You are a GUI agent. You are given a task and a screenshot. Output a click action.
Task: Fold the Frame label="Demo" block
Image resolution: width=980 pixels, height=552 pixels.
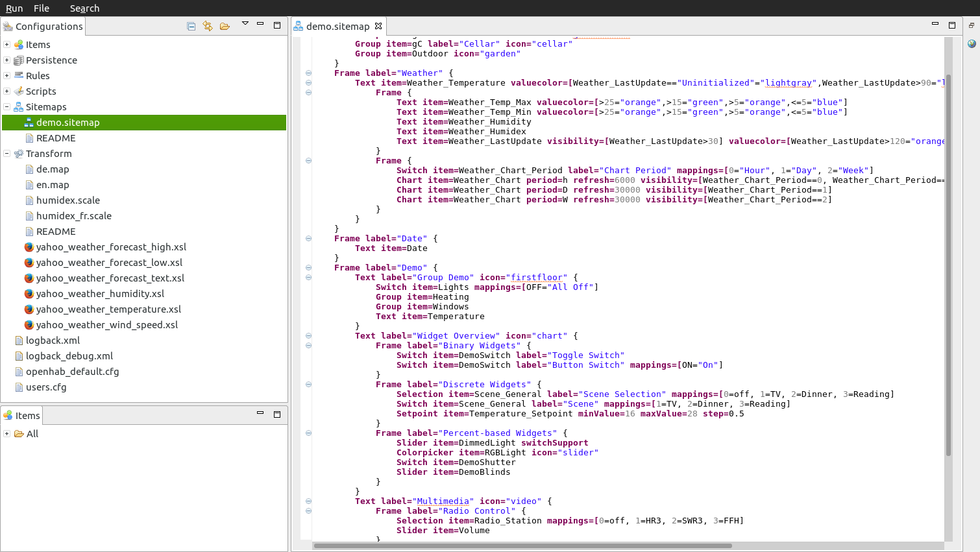click(308, 268)
